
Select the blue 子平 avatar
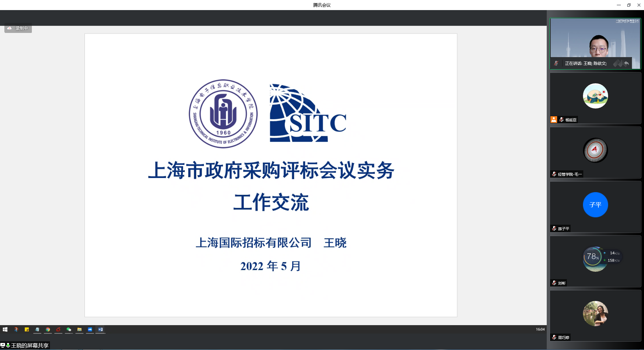pos(595,205)
